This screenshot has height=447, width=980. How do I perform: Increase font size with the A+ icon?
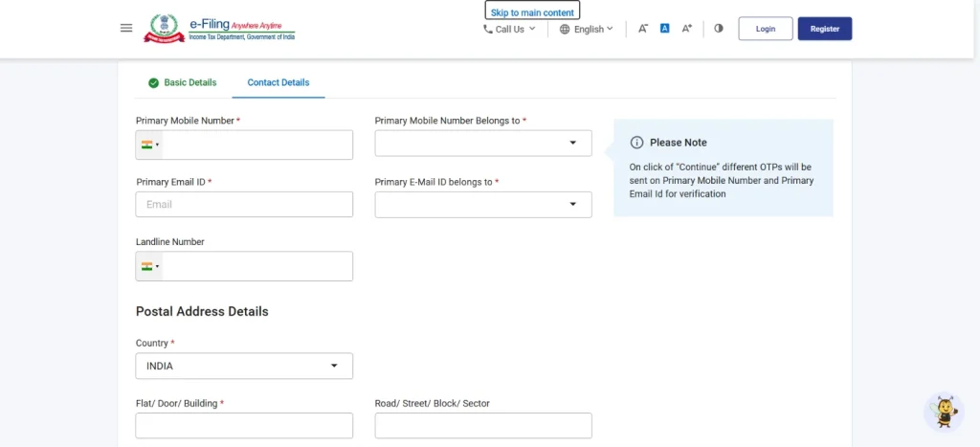pyautogui.click(x=687, y=29)
